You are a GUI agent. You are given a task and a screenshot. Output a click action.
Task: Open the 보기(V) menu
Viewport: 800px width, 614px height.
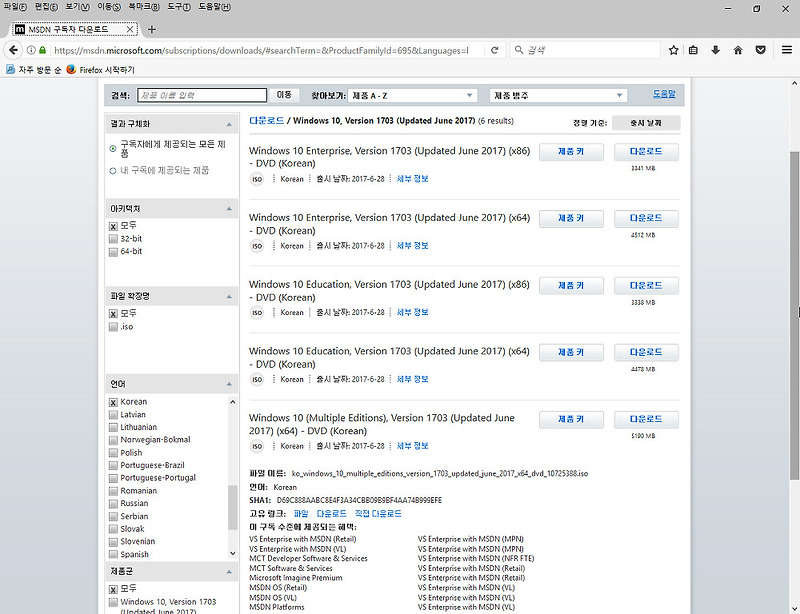pyautogui.click(x=78, y=7)
